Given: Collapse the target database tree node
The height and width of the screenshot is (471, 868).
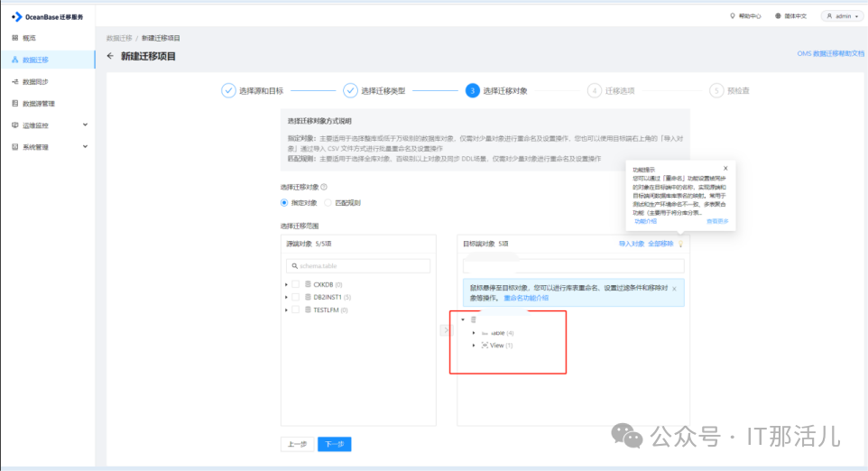Looking at the screenshot, I should 464,320.
